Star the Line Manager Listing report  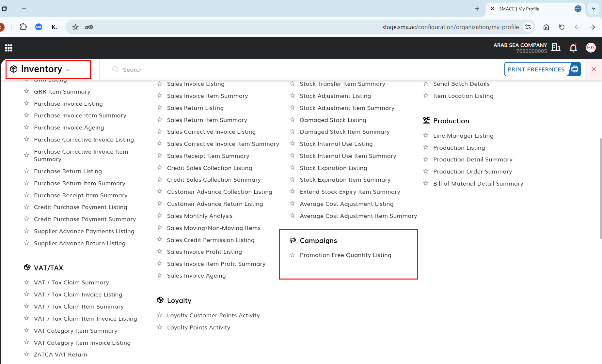426,135
